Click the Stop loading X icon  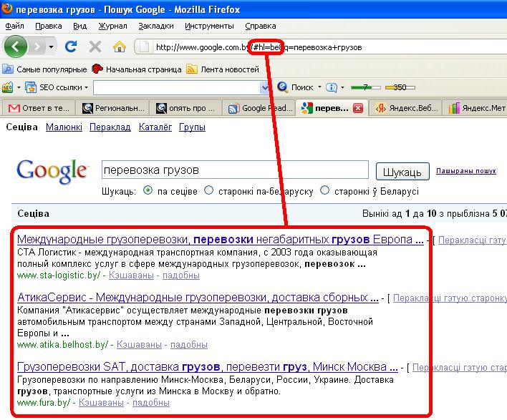(x=95, y=47)
